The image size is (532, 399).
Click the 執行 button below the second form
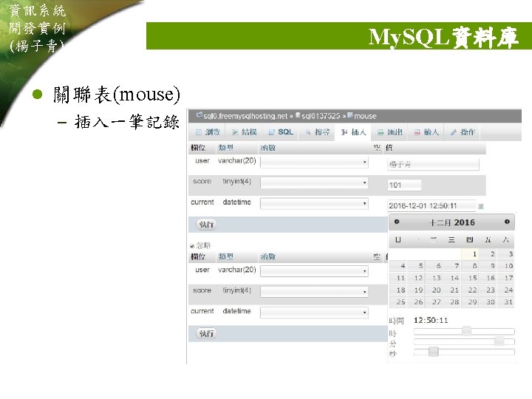tap(206, 333)
